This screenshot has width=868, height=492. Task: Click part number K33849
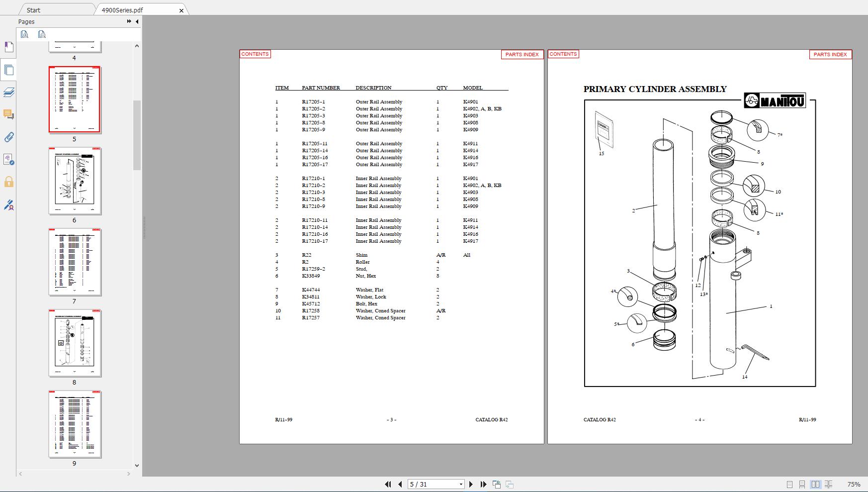pos(311,276)
